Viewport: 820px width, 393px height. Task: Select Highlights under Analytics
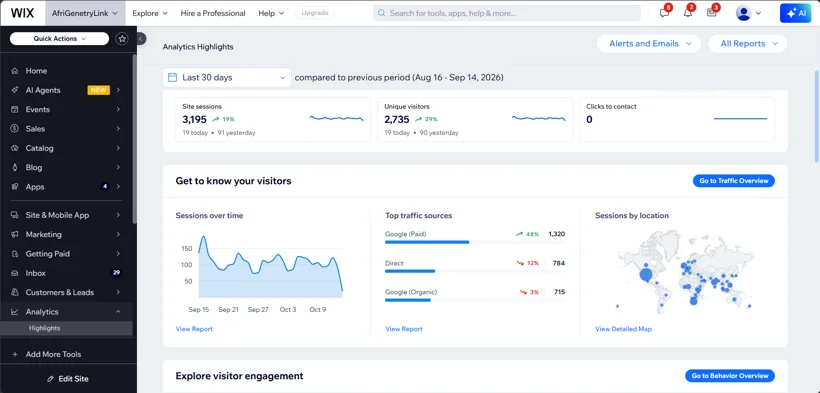(x=66, y=328)
